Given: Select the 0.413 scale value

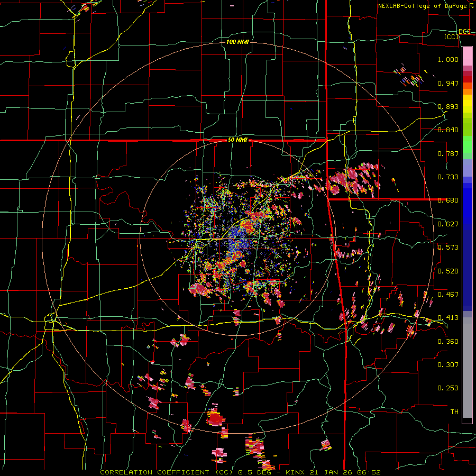Looking at the screenshot, I should click(448, 318).
